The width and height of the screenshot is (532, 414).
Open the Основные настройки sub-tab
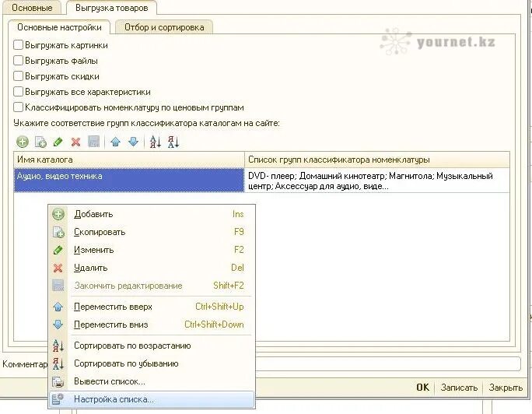(59, 27)
